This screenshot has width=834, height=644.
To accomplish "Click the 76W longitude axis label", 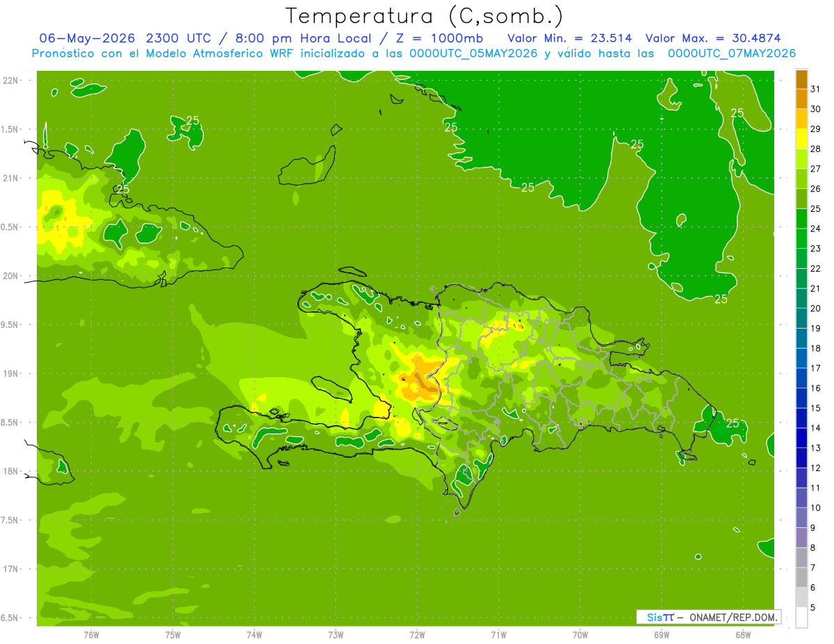I will pyautogui.click(x=91, y=634).
